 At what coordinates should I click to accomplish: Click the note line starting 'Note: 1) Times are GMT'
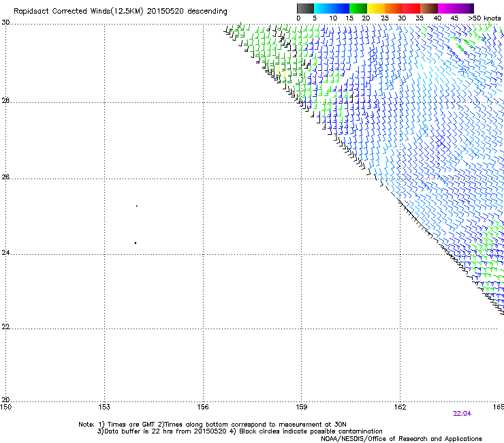click(x=212, y=425)
